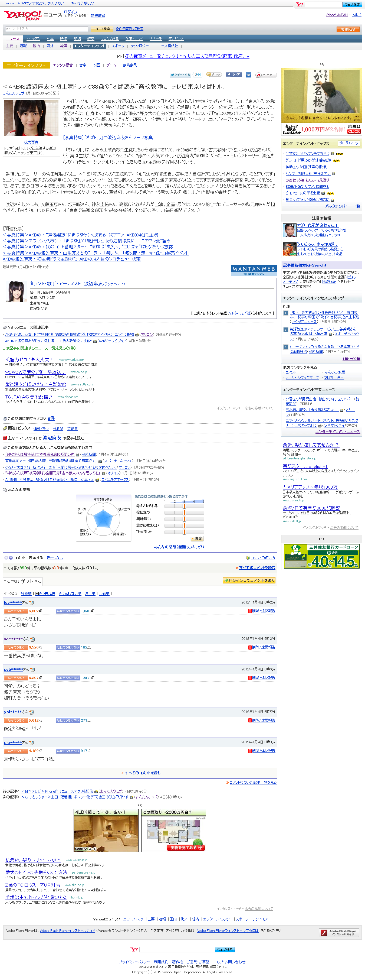Click 提供RSS orange button
The height and width of the screenshot is (980, 365).
pos(347,29)
